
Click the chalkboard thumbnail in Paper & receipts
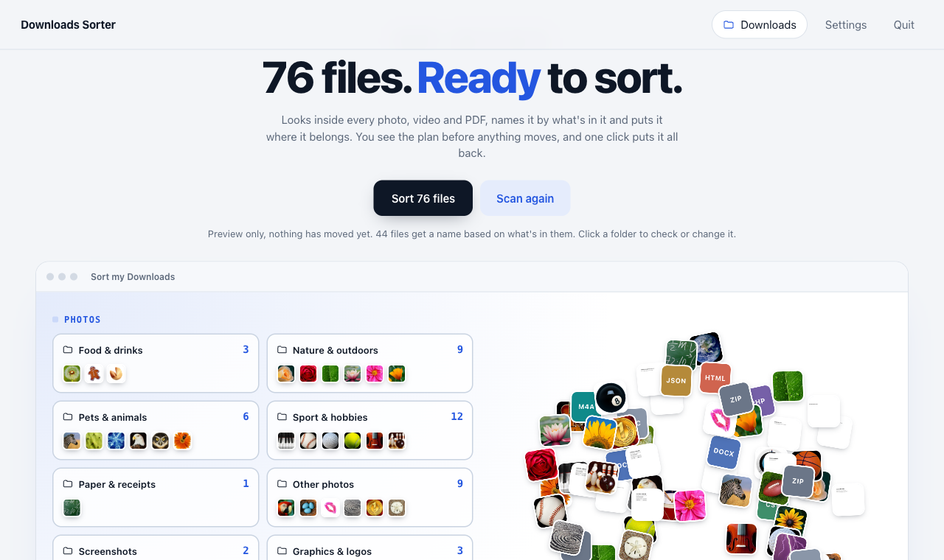pos(72,508)
